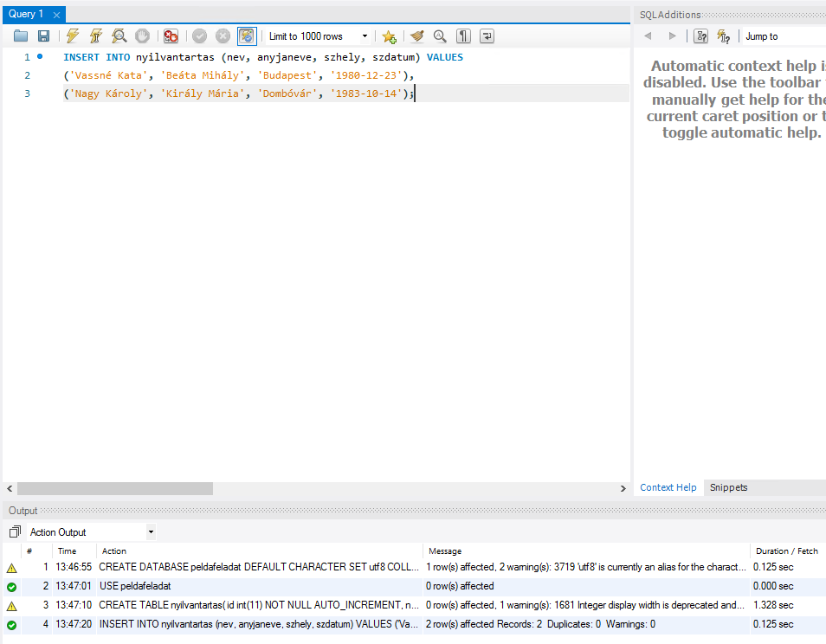The image size is (826, 644).
Task: Select the Context Help tab
Action: pyautogui.click(x=668, y=487)
